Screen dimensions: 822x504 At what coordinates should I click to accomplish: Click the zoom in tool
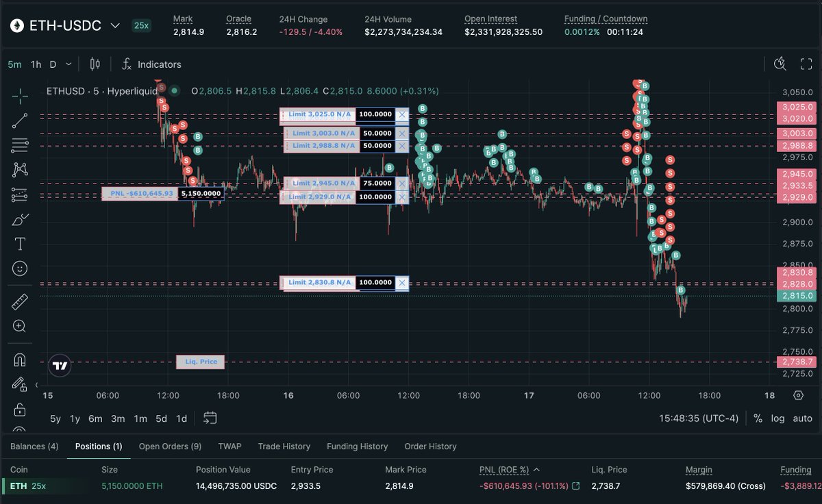20,326
